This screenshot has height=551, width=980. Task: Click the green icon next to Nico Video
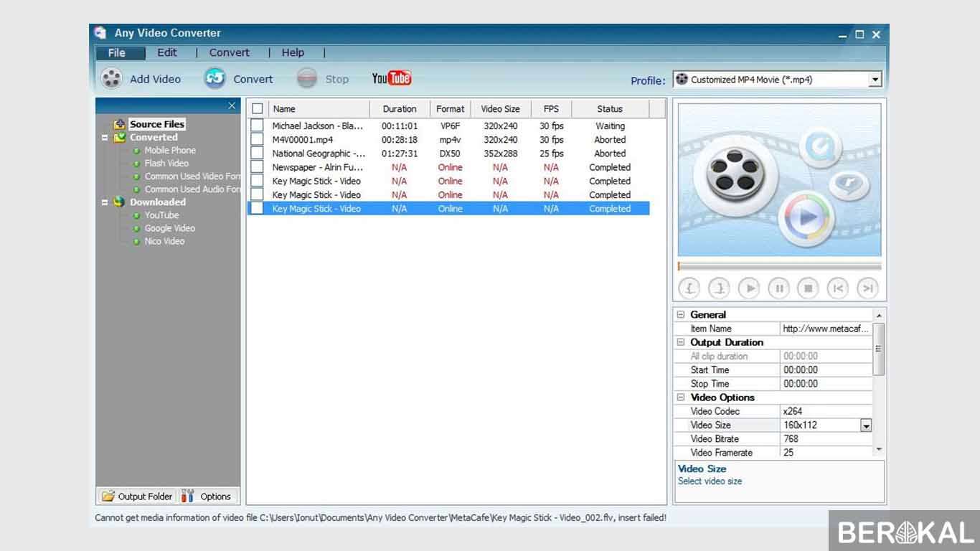(136, 242)
